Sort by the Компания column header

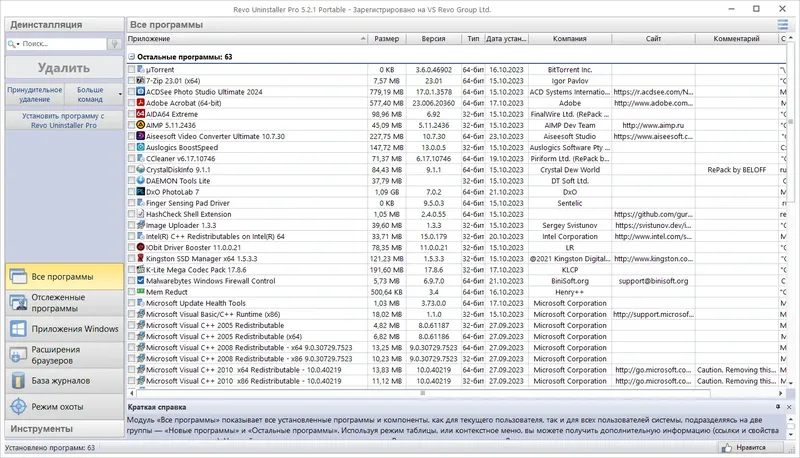(569, 39)
